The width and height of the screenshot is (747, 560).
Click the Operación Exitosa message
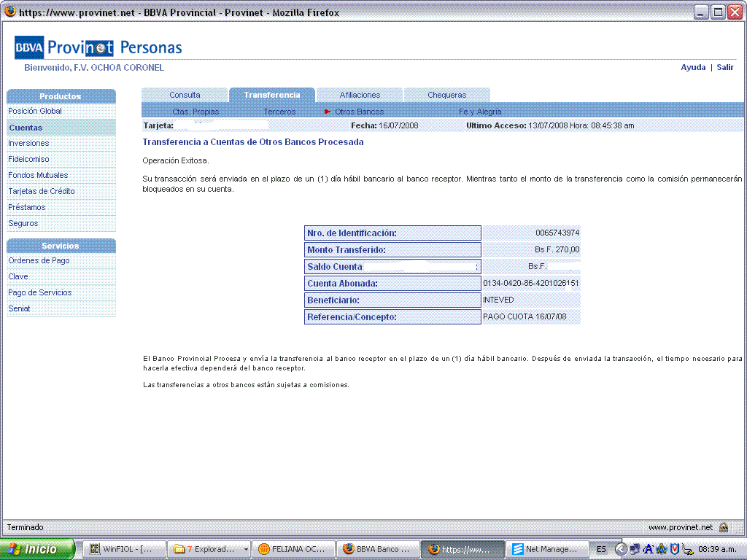[176, 160]
